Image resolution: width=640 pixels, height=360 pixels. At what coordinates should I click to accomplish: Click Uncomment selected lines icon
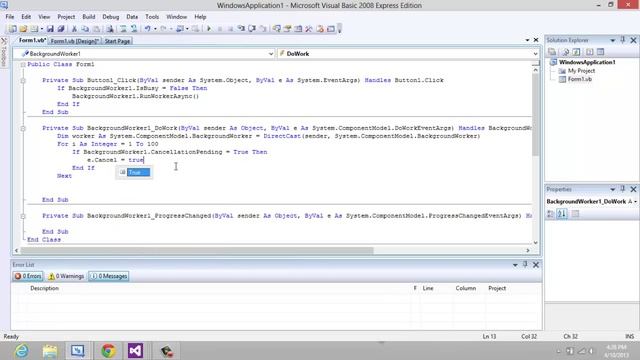pos(133,29)
